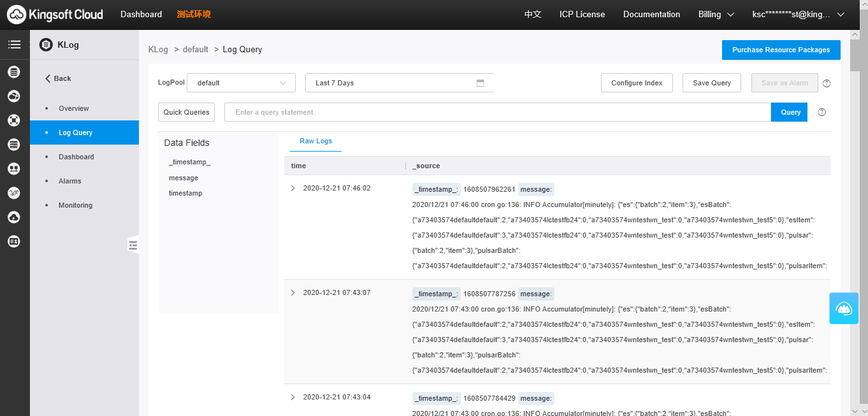The width and height of the screenshot is (868, 416).
Task: Click the planet-like icon in left rail
Action: [x=14, y=96]
